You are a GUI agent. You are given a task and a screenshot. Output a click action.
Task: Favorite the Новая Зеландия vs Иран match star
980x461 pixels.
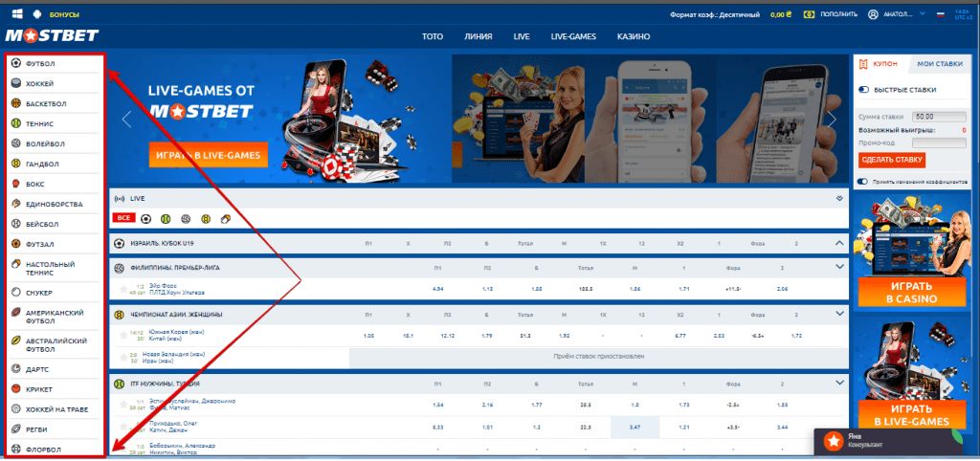tap(123, 358)
